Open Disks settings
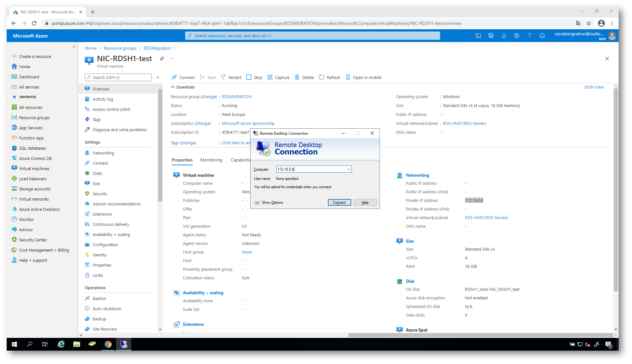 tap(97, 173)
